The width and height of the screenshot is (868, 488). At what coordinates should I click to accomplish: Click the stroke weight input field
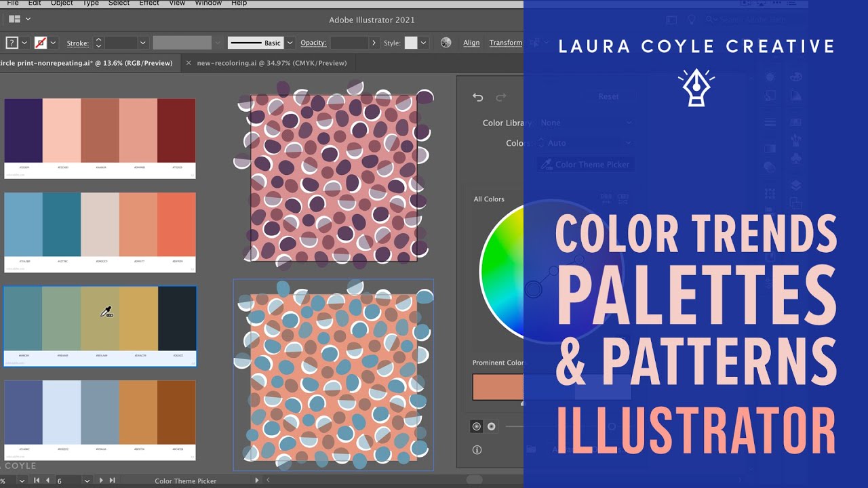pyautogui.click(x=121, y=43)
